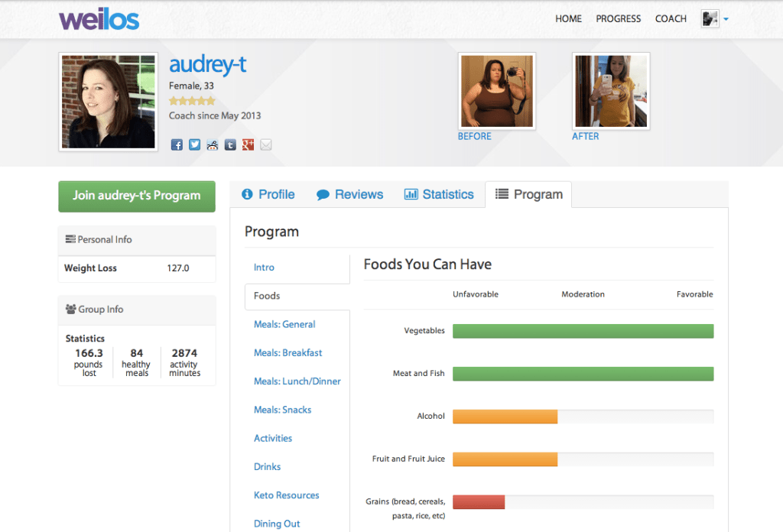Screen dimensions: 783x532
Task: Click the Weilos logo
Action: coord(99,19)
